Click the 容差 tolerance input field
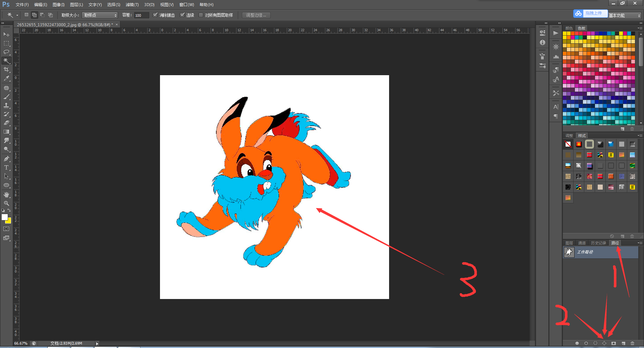Screen dimensions: 644x348 click(141, 15)
